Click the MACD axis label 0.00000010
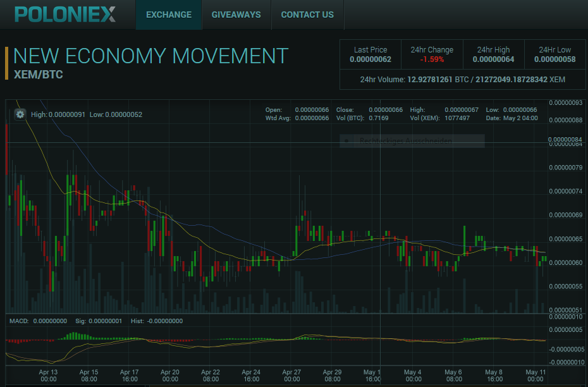Image resolution: width=588 pixels, height=387 pixels. tap(565, 317)
